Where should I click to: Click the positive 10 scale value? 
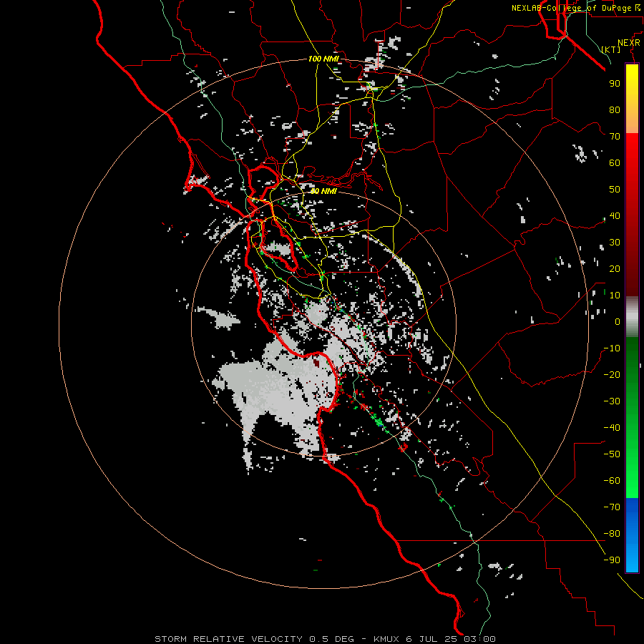(x=615, y=296)
